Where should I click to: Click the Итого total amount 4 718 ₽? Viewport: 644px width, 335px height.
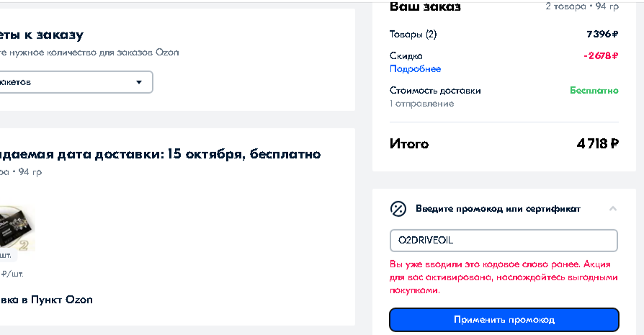[598, 143]
